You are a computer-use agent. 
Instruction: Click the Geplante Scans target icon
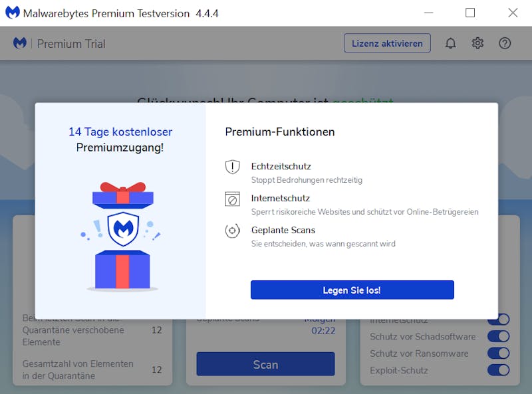(232, 231)
